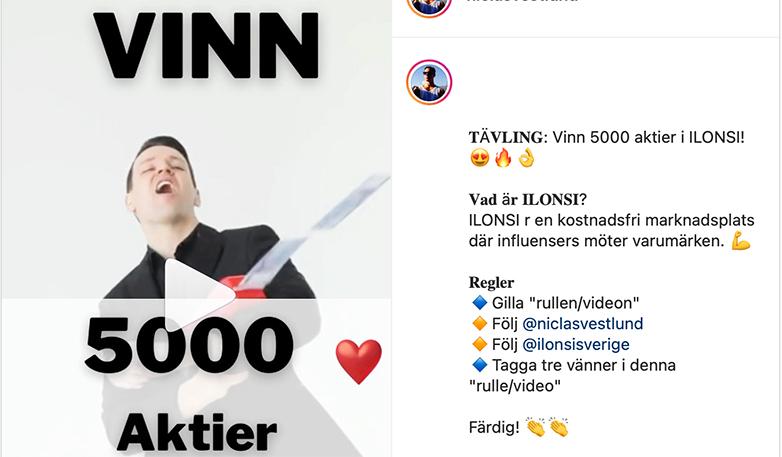
Task: Click the red heart emoji on the video
Action: click(x=359, y=362)
